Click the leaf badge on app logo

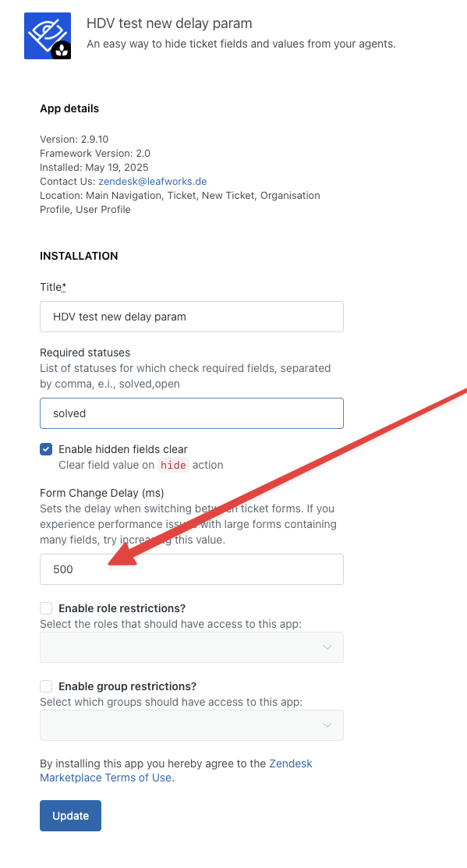point(62,51)
